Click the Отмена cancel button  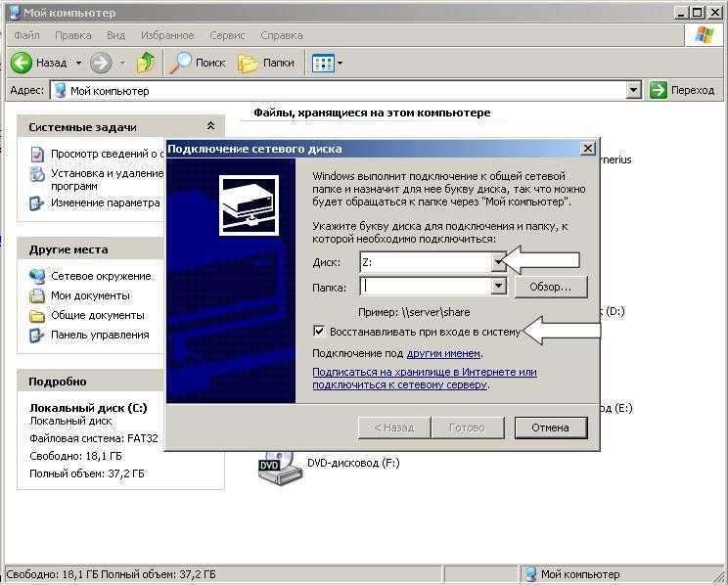pyautogui.click(x=551, y=427)
